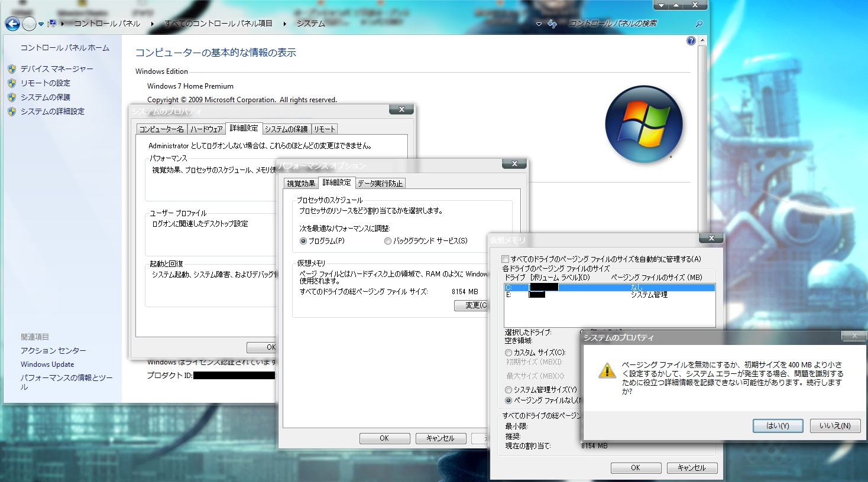Switch to the リモート tab

pyautogui.click(x=324, y=129)
